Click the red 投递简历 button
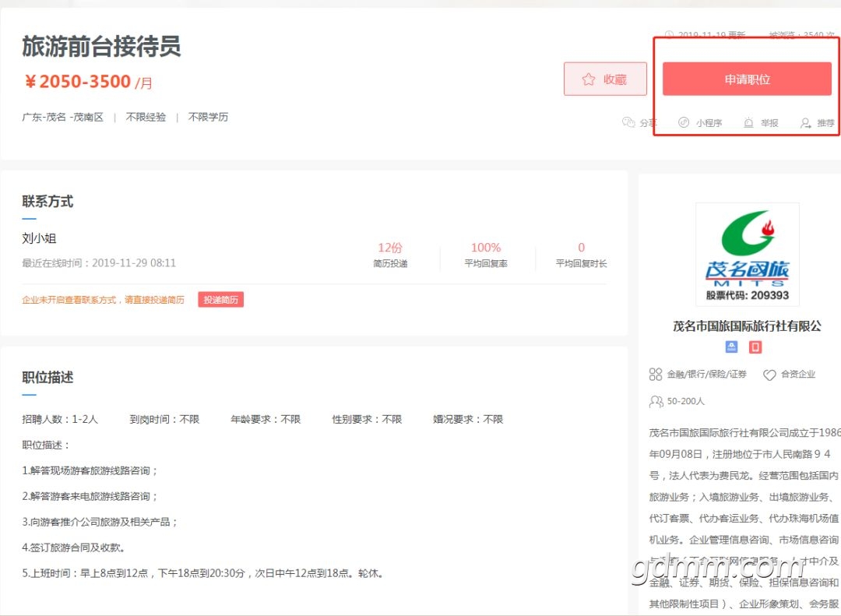This screenshot has width=841, height=616. coord(221,299)
